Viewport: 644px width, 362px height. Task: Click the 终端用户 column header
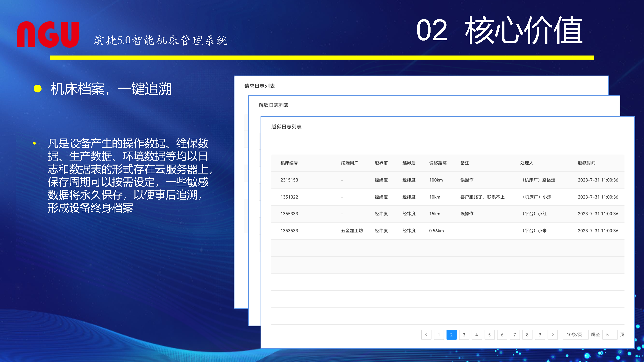point(350,163)
